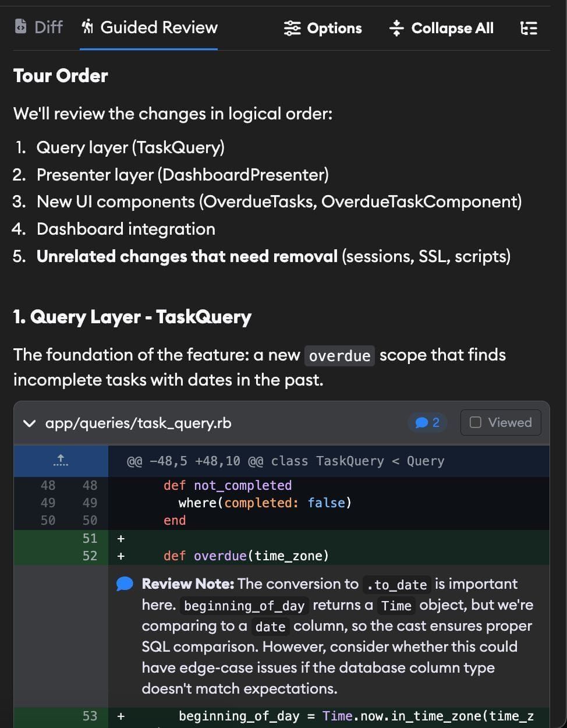Image resolution: width=567 pixels, height=728 pixels.
Task: Click the .to_date code chip in the note
Action: (x=399, y=584)
